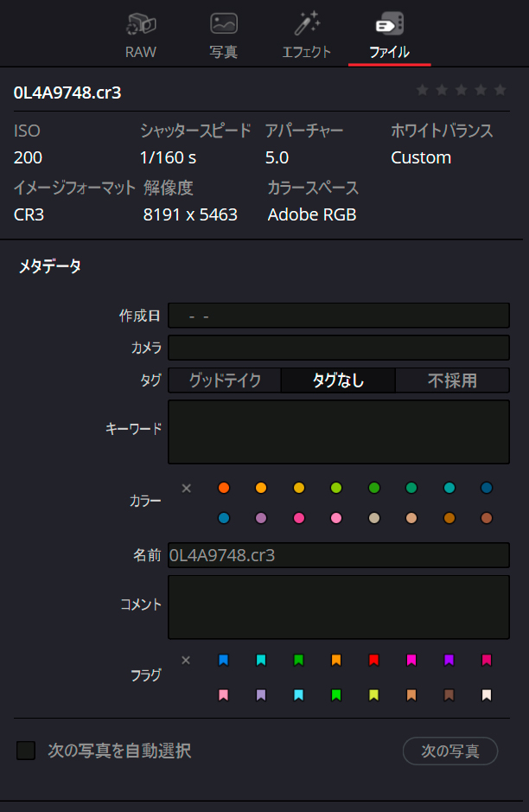This screenshot has height=812, width=529.
Task: Clear the color label with the × icon
Action: tap(186, 488)
